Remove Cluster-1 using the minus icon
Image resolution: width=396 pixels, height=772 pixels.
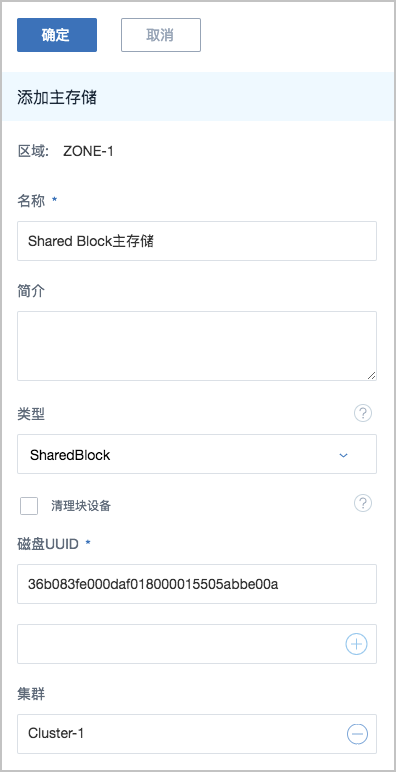pyautogui.click(x=357, y=734)
